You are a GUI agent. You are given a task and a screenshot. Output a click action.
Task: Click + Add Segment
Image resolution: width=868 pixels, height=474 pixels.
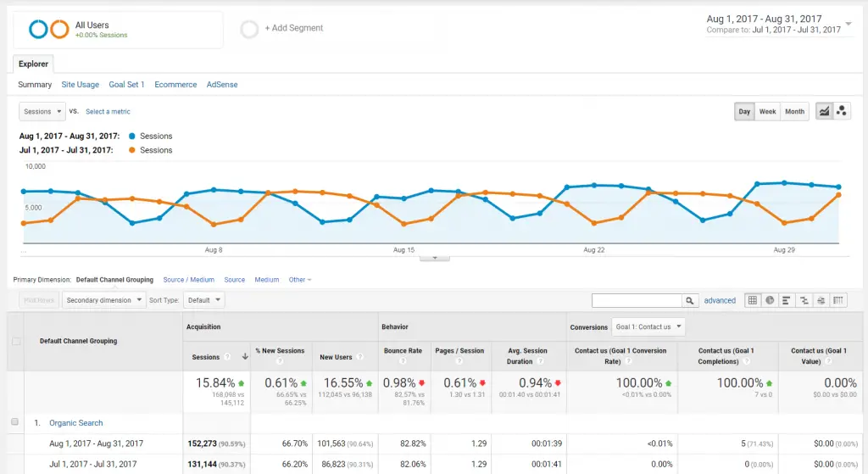(x=294, y=28)
